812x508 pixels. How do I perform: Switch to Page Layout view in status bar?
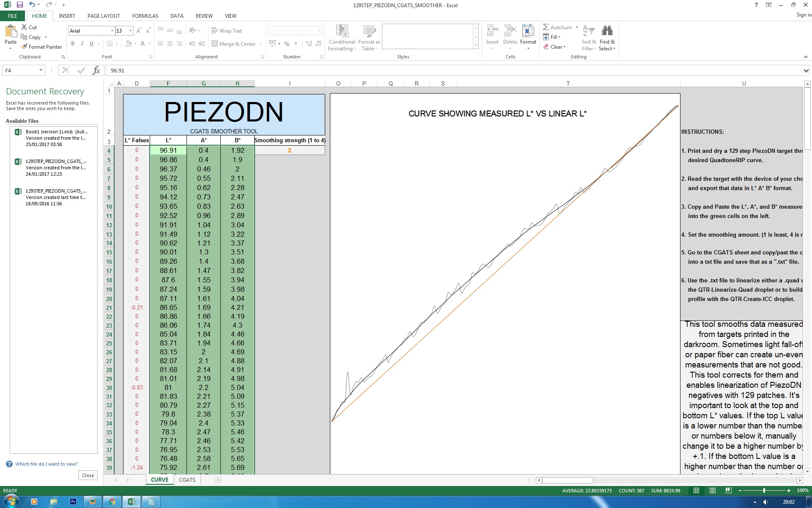[713, 491]
